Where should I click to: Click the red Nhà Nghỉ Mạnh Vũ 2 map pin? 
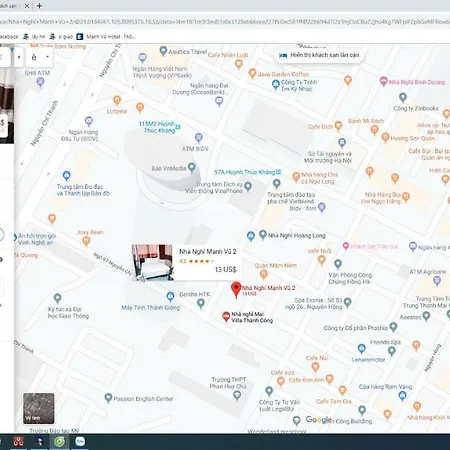pos(236,289)
